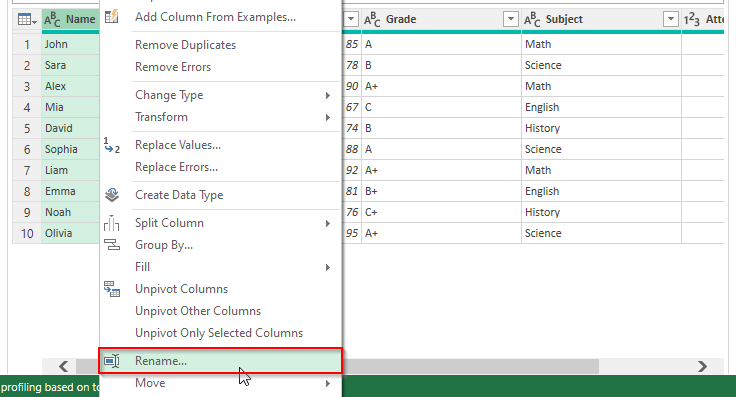Select grade cell B+ in row 8

(441, 191)
